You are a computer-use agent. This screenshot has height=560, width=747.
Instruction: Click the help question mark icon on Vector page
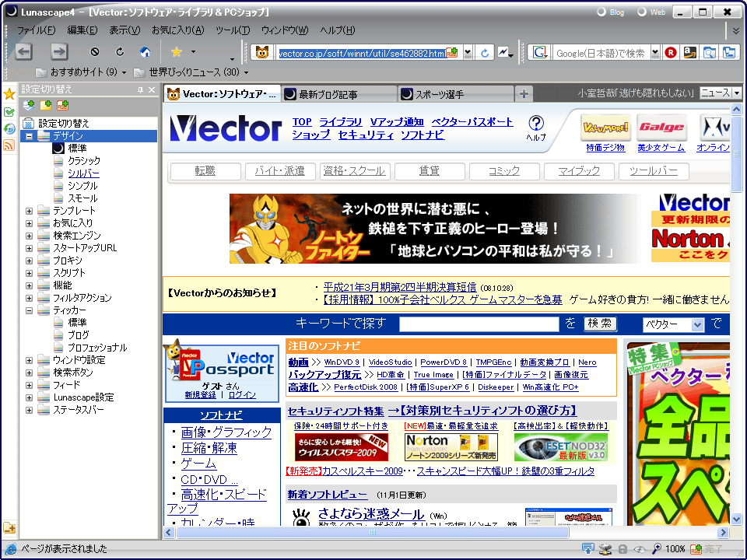tap(536, 124)
